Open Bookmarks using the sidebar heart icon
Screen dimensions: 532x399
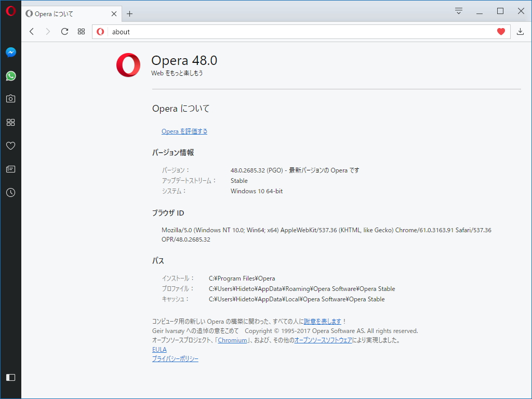tap(10, 145)
